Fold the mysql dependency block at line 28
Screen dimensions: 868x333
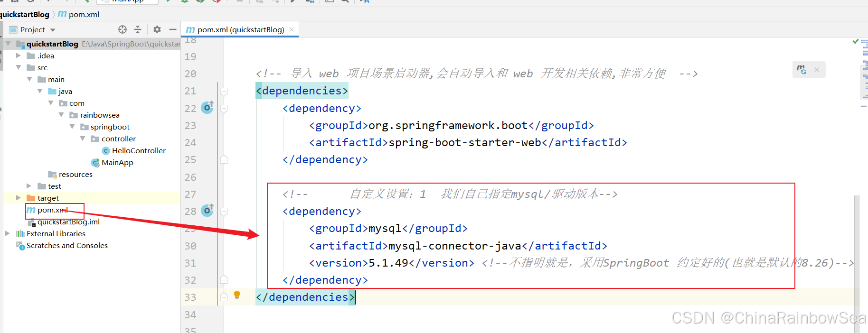(x=224, y=211)
